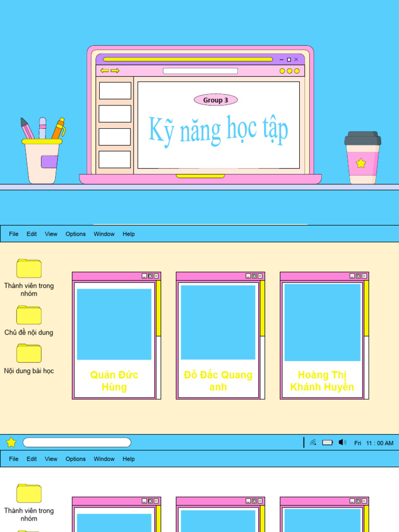The image size is (399, 532).
Task: Click the speaker volume tray icon
Action: tap(342, 443)
